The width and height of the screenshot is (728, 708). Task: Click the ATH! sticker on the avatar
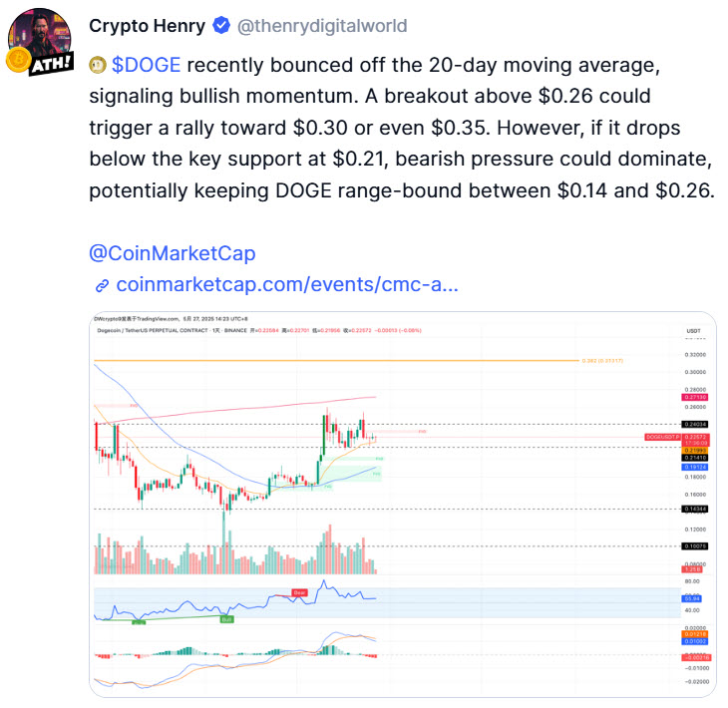(51, 64)
